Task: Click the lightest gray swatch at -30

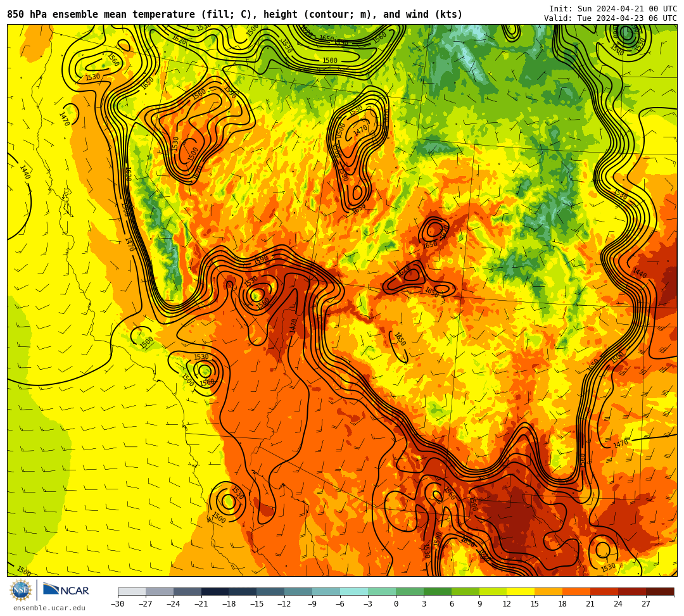Action: (132, 591)
